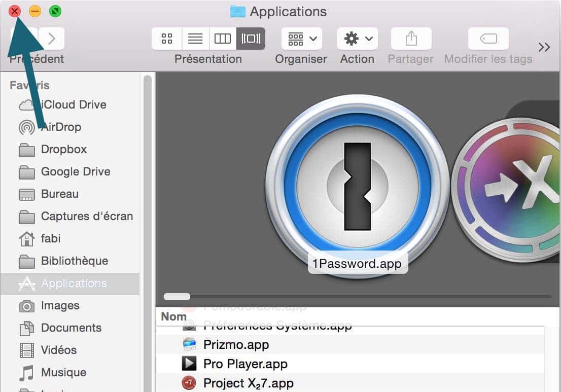Switch to column view
The height and width of the screenshot is (392, 561).
223,38
